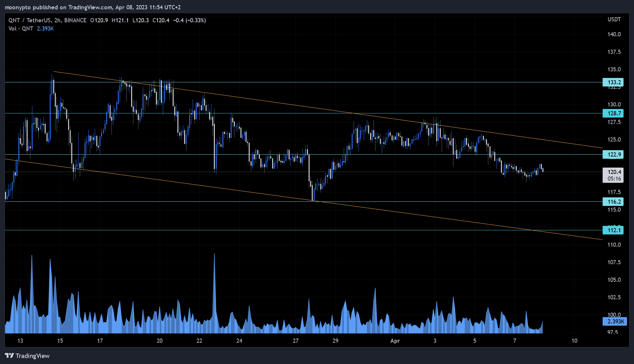Click the USDT currency axis label
Viewport: 634px width, 364px height.
pos(614,20)
